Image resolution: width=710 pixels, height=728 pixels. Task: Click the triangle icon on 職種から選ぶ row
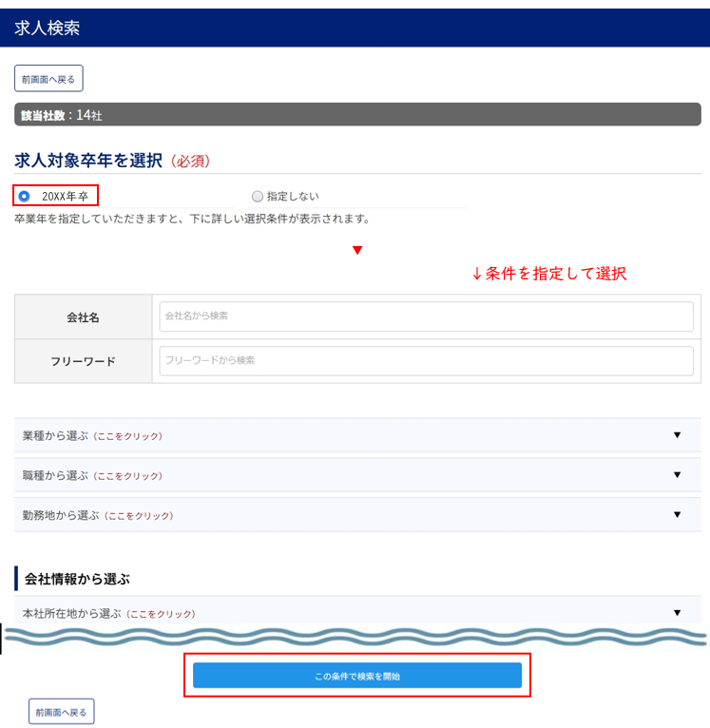(x=677, y=475)
